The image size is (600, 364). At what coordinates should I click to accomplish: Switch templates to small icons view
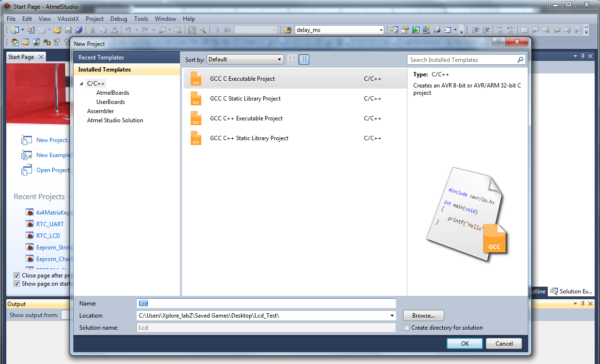pos(292,59)
